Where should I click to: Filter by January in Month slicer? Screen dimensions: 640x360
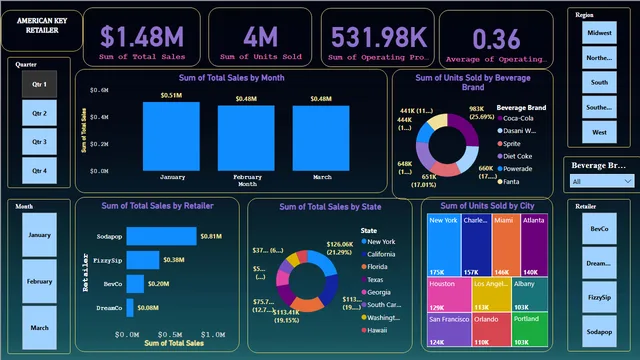click(39, 235)
